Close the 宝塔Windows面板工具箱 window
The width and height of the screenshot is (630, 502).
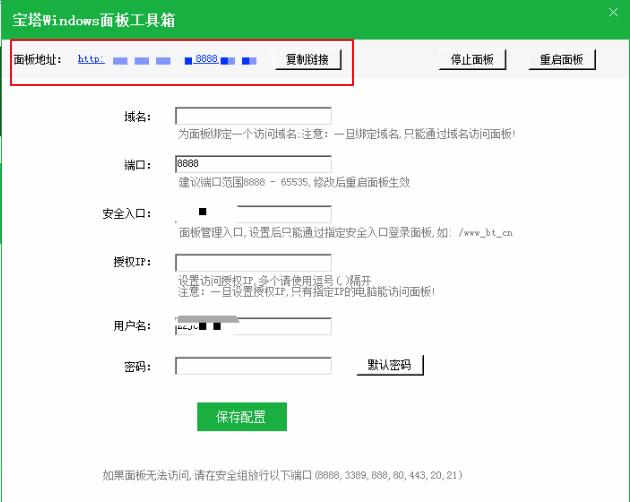613,12
